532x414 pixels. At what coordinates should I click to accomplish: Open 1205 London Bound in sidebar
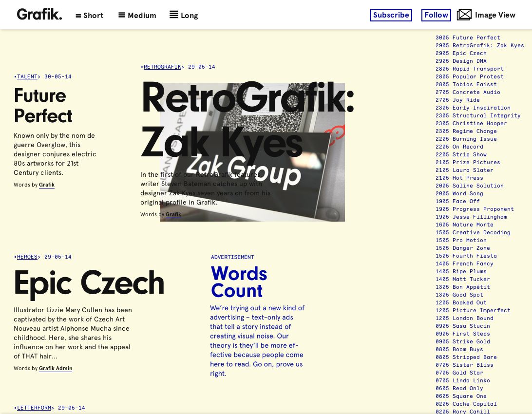coord(464,319)
